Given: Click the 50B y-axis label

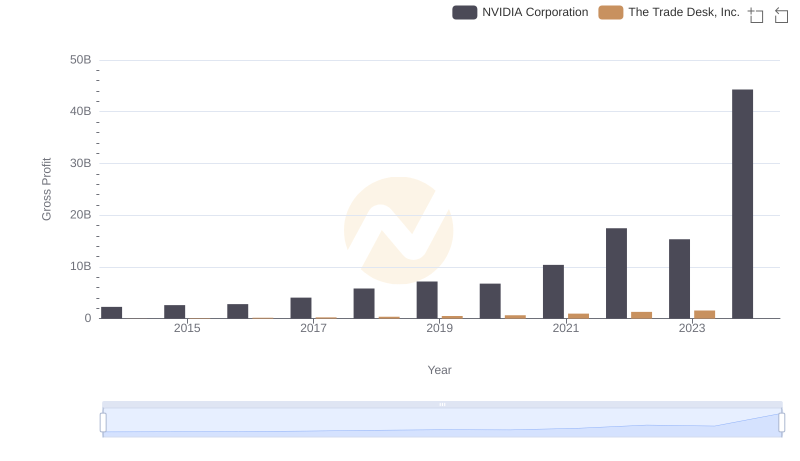Looking at the screenshot, I should pos(81,60).
